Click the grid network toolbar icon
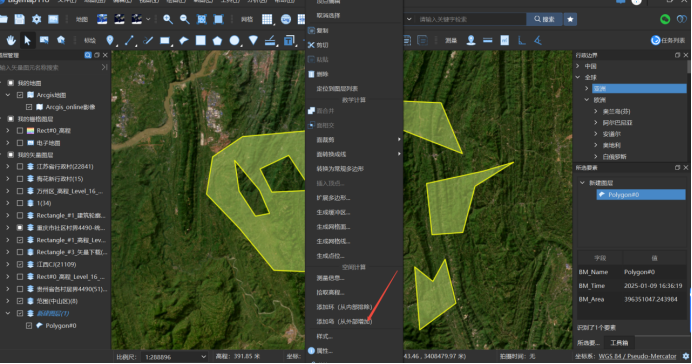The height and width of the screenshot is (364, 692). [267, 19]
